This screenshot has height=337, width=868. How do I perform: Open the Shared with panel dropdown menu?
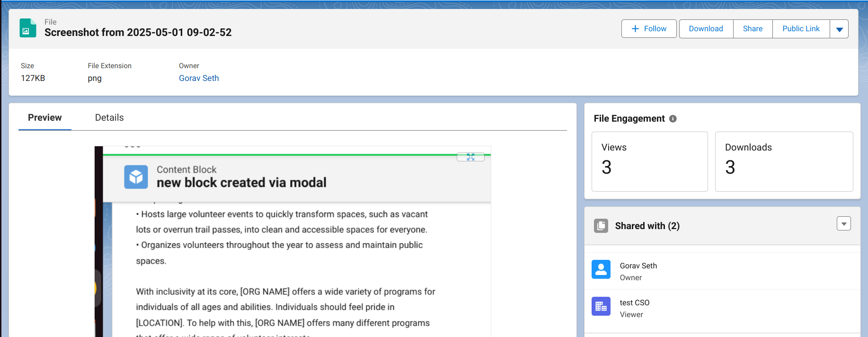[843, 223]
